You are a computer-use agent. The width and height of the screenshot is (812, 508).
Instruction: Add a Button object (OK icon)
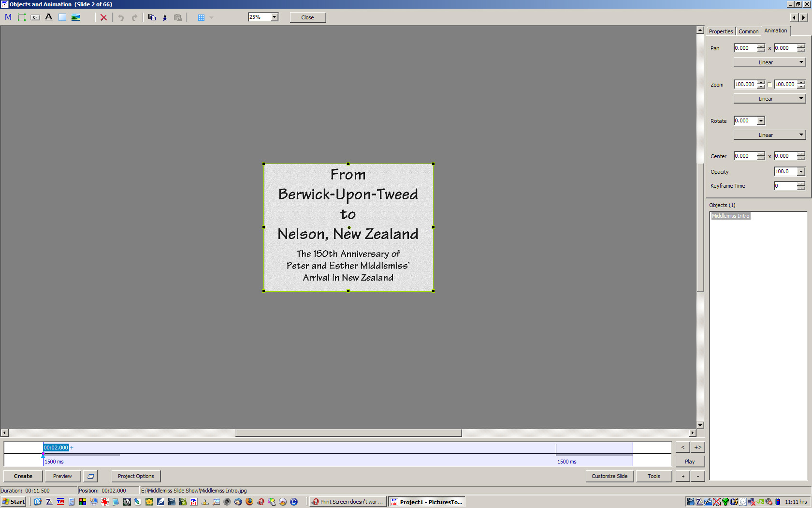35,17
